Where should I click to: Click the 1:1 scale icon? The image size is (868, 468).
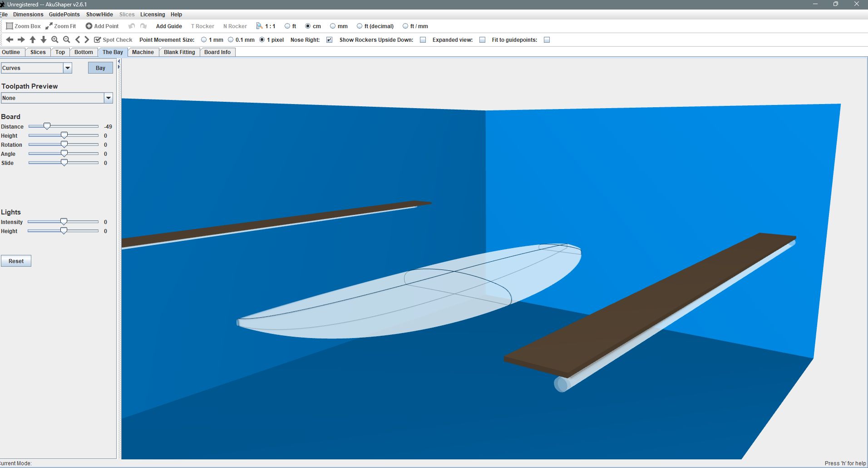coord(260,26)
